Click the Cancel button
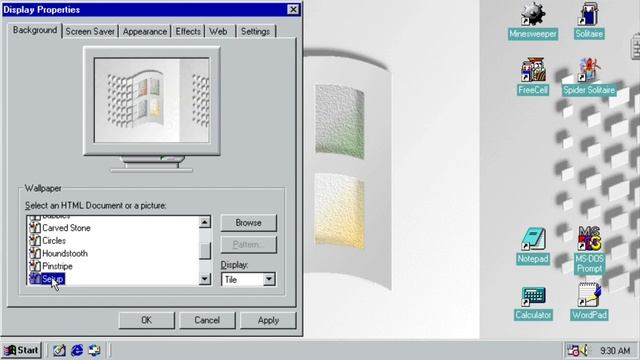Image resolution: width=640 pixels, height=360 pixels. point(207,320)
